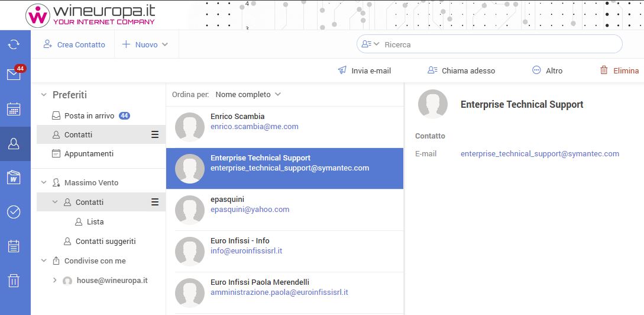Open the tasks checkmark icon in sidebar
Image resolution: width=644 pixels, height=315 pixels.
point(14,212)
